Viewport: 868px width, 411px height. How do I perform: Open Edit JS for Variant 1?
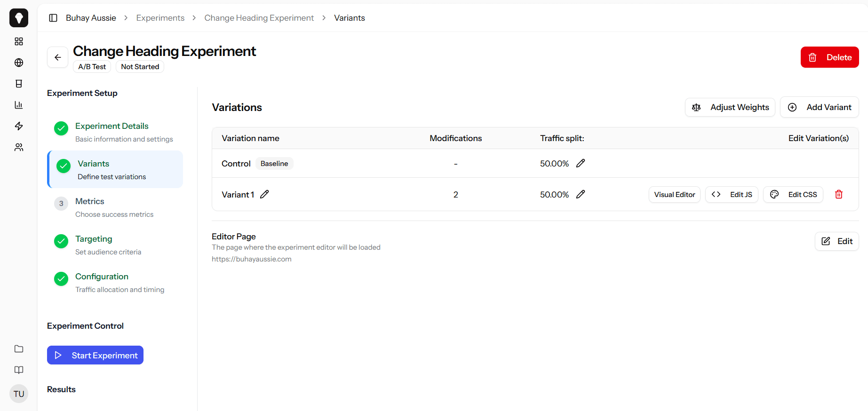click(732, 195)
